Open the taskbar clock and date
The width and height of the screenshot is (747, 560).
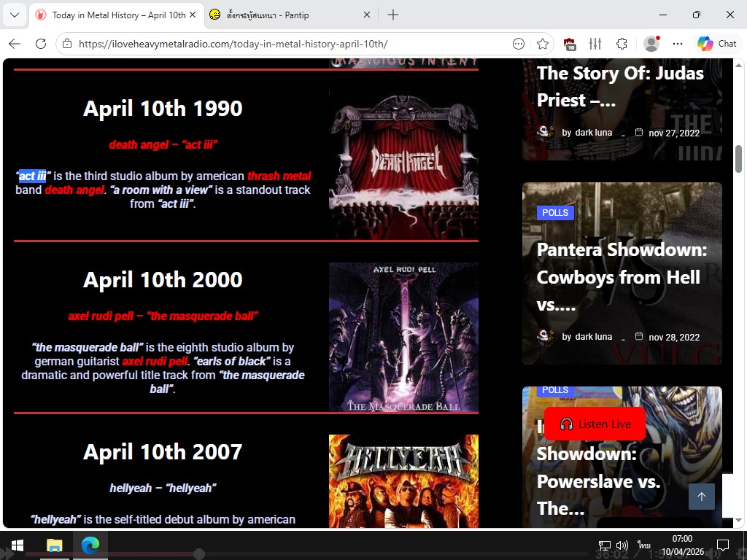[682, 545]
